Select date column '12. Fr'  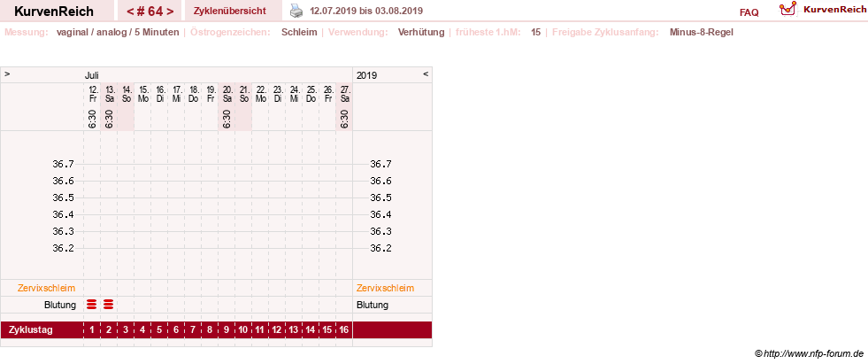[x=92, y=94]
